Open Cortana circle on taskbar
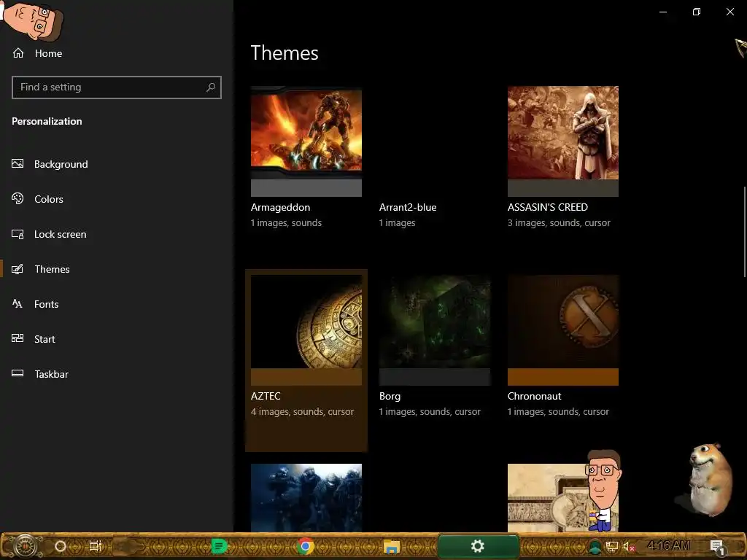This screenshot has height=560, width=747. pos(61,546)
